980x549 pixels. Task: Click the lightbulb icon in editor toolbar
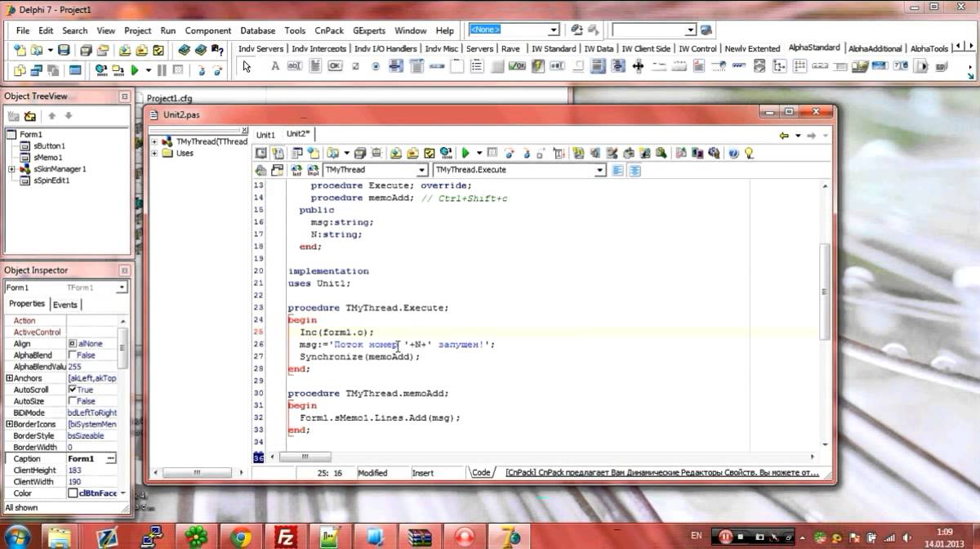click(x=749, y=153)
